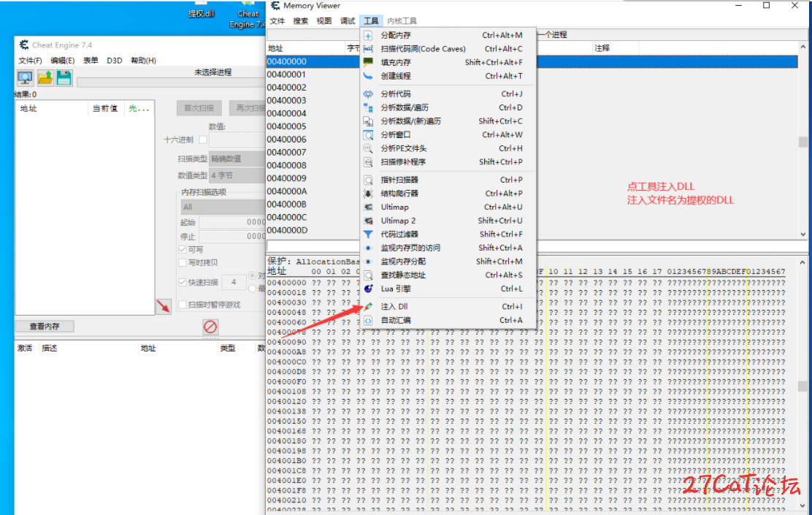The image size is (812, 515).
Task: Select the 00400005 row in the disassembler
Action: point(313,126)
